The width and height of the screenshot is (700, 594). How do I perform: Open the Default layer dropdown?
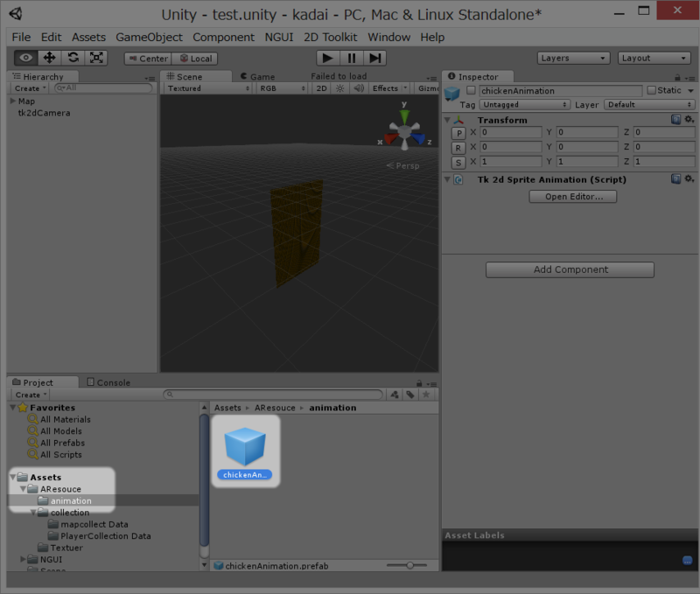tap(649, 104)
